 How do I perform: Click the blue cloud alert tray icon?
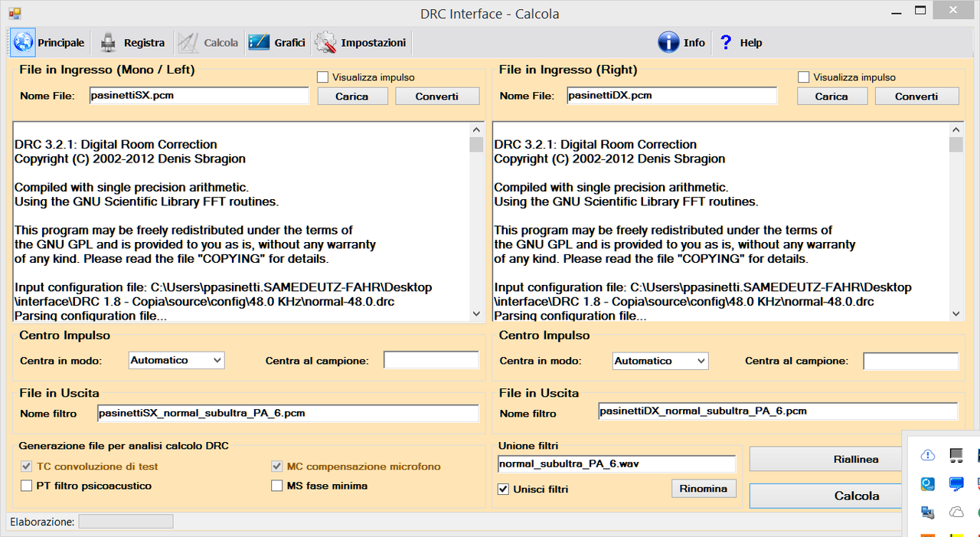[927, 456]
